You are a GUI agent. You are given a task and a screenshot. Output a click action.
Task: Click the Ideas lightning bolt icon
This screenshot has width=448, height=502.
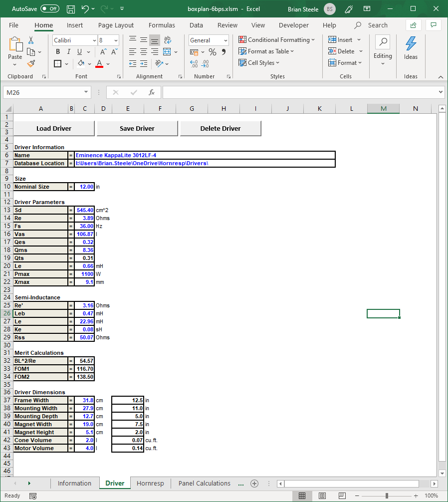411,43
